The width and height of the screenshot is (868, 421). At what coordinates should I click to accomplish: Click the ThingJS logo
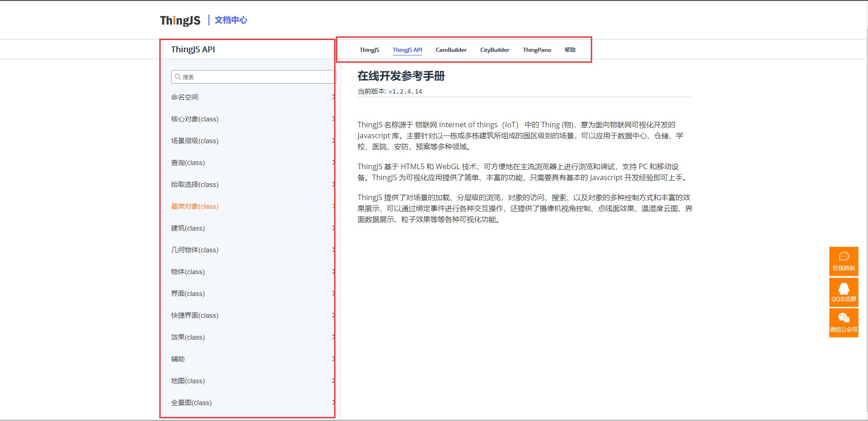click(180, 20)
